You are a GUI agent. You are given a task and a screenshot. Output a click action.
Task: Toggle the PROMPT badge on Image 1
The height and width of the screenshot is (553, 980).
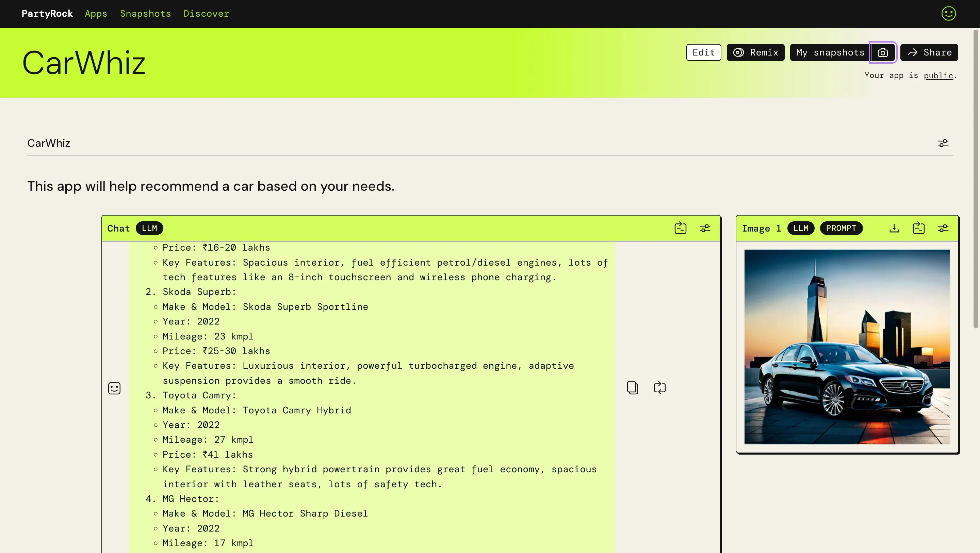842,228
